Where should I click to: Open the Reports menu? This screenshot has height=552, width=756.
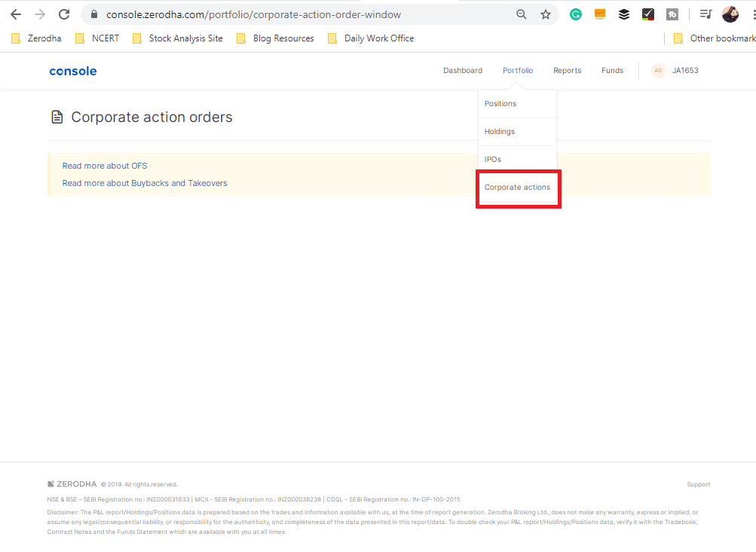(x=567, y=70)
